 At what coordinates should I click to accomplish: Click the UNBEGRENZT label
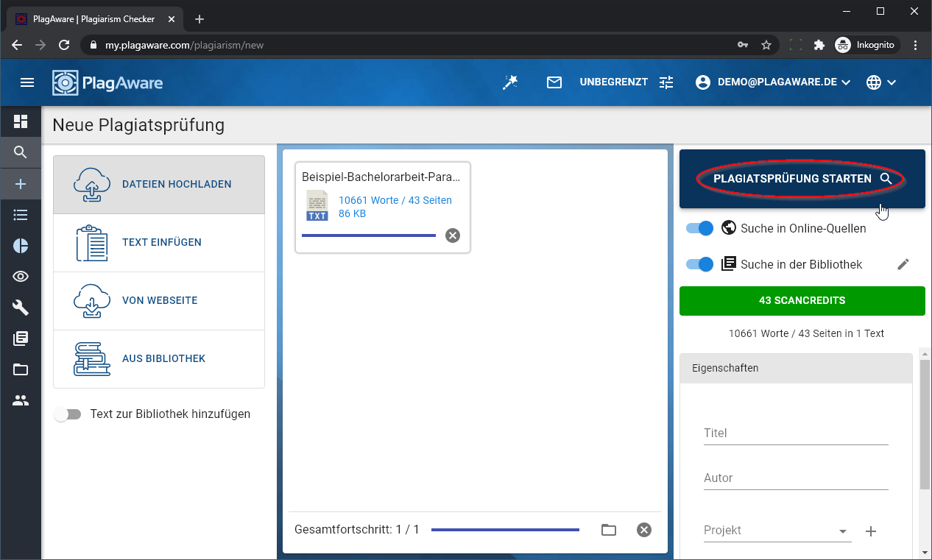pos(614,82)
